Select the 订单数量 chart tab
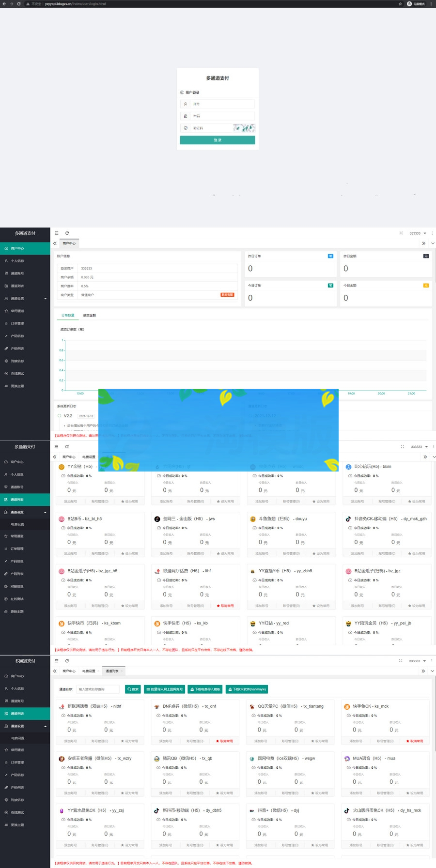The width and height of the screenshot is (436, 868). coord(68,315)
